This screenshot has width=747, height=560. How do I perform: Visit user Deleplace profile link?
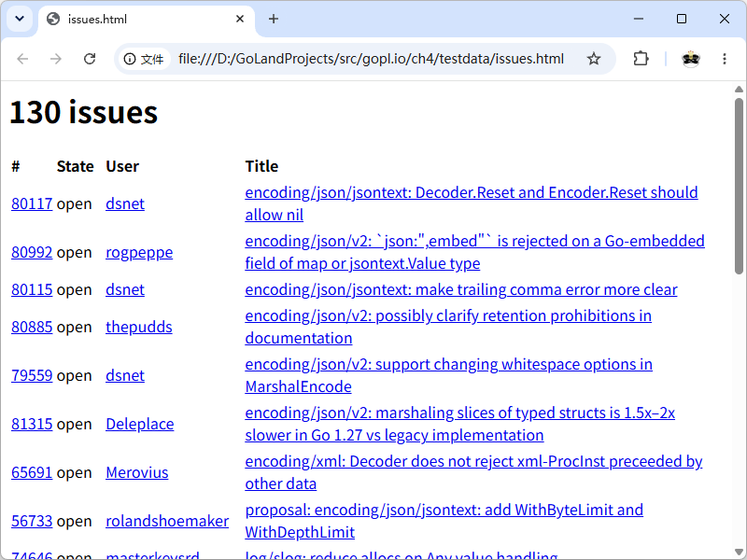139,425
